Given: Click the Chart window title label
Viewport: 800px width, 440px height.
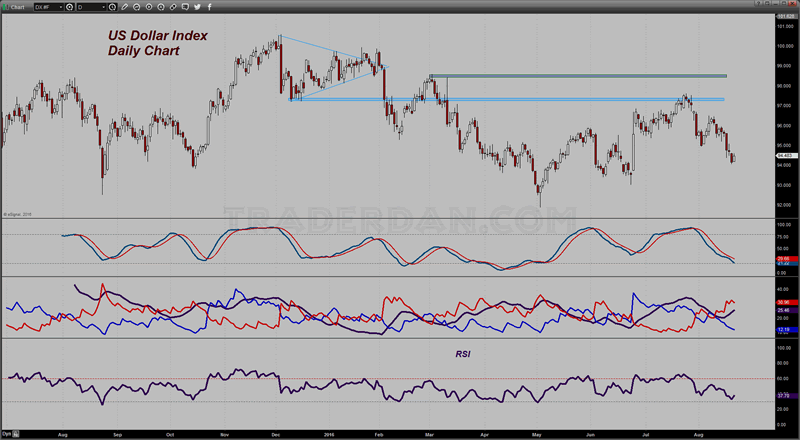Looking at the screenshot, I should pos(12,6).
